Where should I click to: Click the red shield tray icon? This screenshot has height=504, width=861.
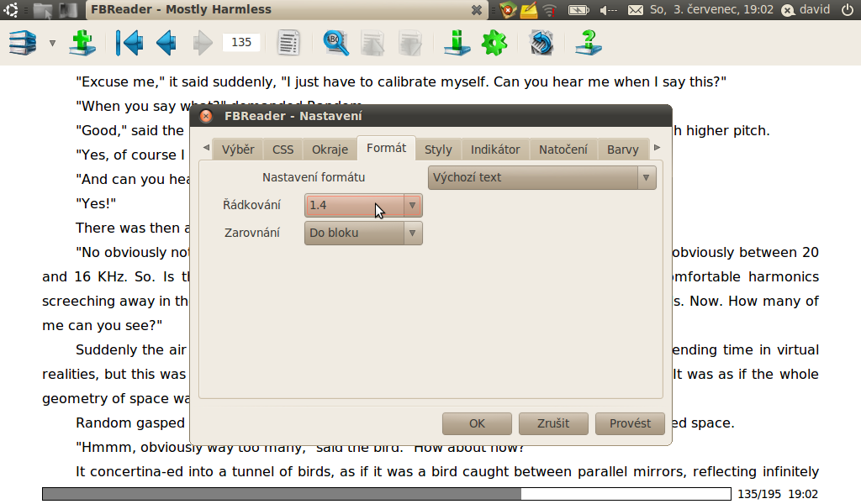click(x=508, y=9)
